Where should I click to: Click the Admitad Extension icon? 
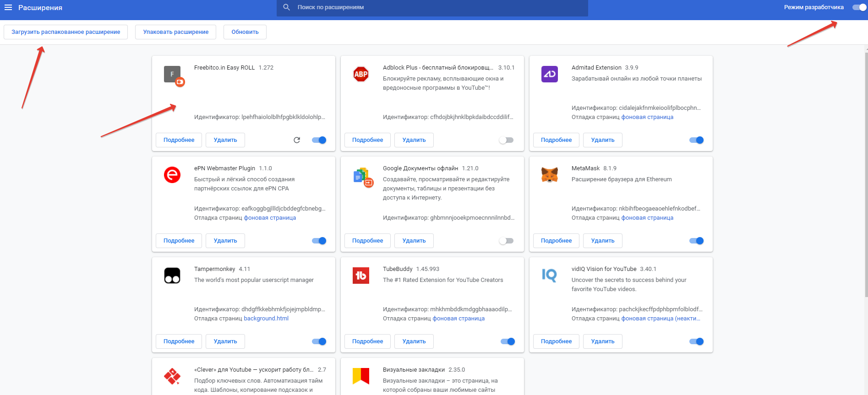pyautogui.click(x=550, y=74)
